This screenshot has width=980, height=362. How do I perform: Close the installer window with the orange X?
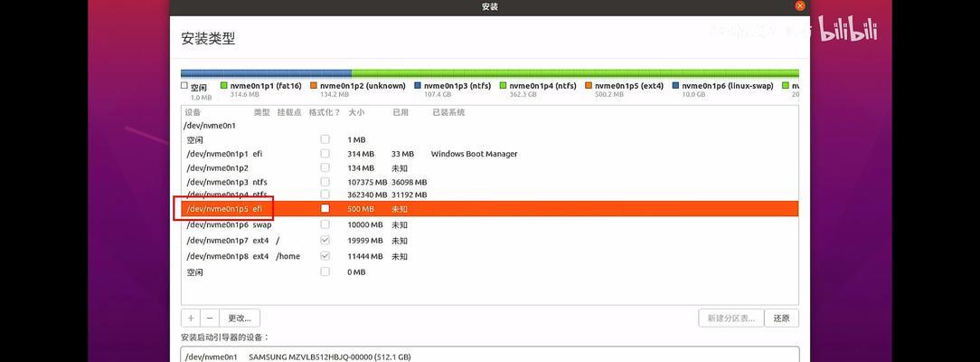[799, 5]
